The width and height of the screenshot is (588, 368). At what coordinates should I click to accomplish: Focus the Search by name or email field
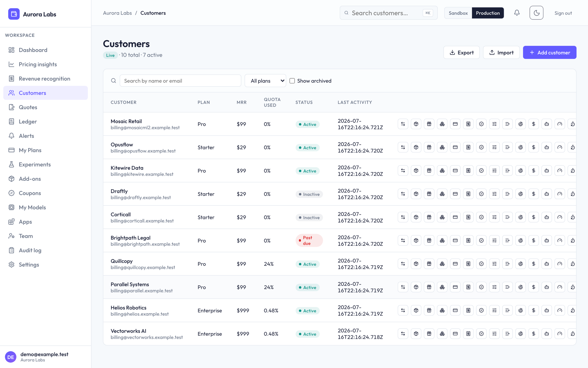(180, 81)
